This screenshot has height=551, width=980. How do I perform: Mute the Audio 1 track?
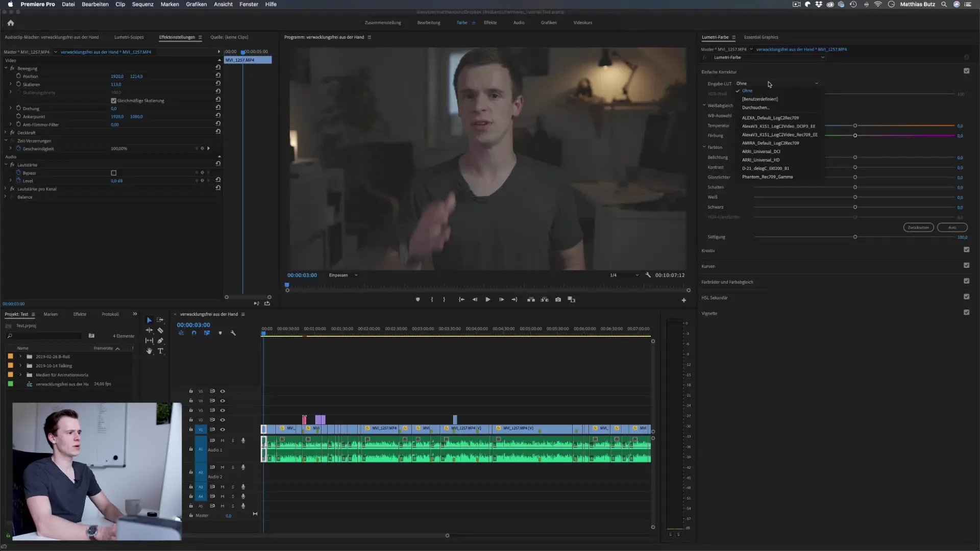[223, 440]
